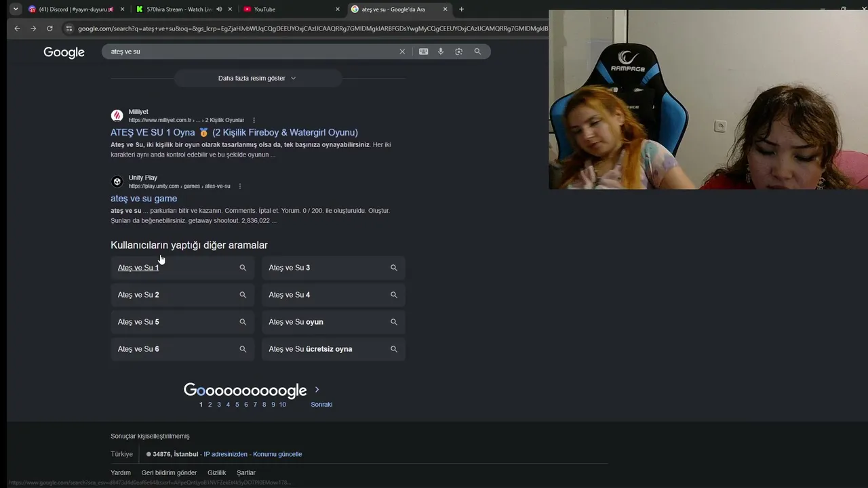
Task: Click the IP adresinizden link
Action: [x=226, y=454]
